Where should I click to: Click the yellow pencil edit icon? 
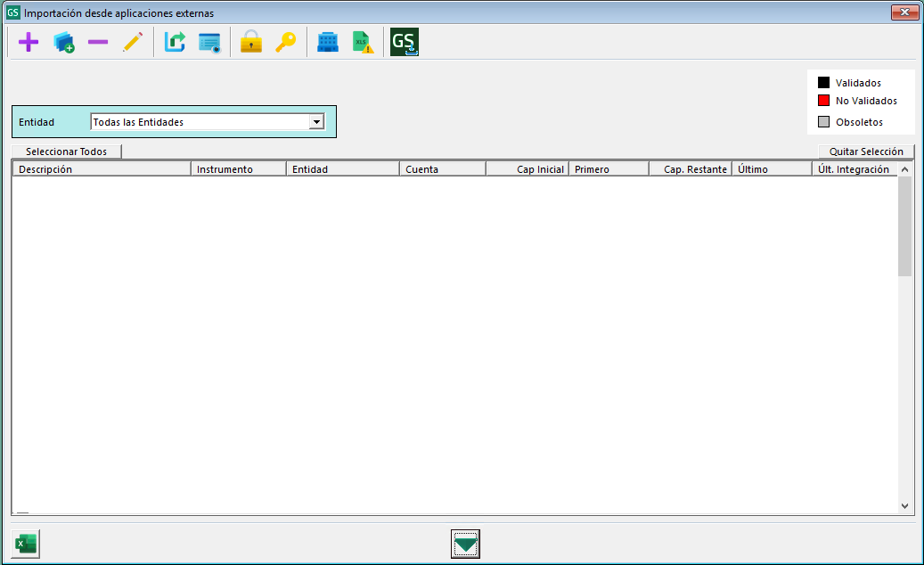tap(133, 43)
